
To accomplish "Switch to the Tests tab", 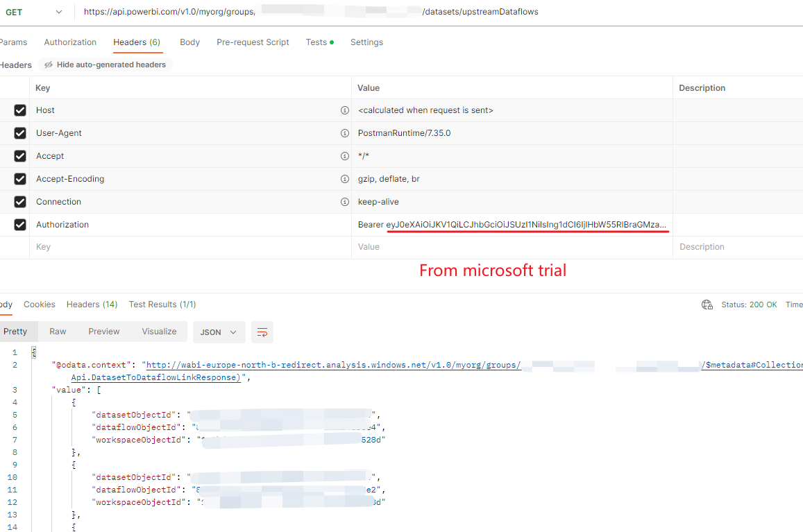I will (x=319, y=42).
